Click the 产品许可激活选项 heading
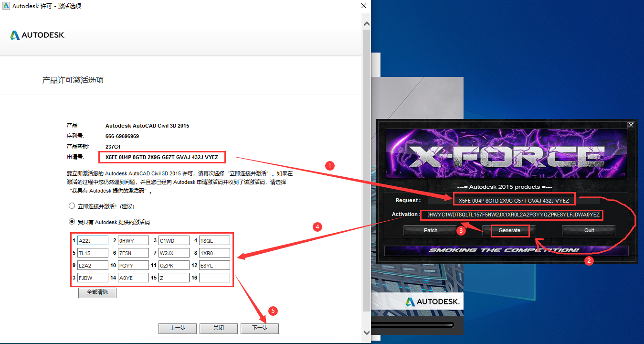 pyautogui.click(x=73, y=80)
